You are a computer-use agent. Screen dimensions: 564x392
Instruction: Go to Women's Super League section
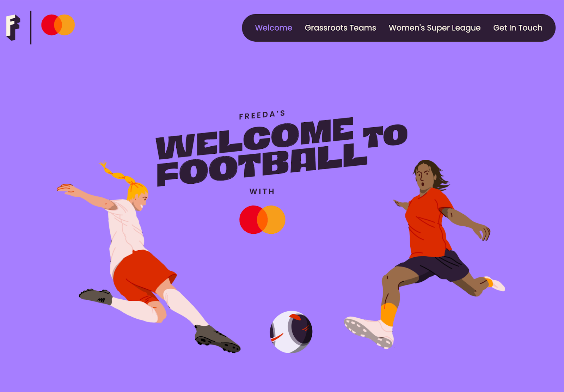pyautogui.click(x=434, y=28)
